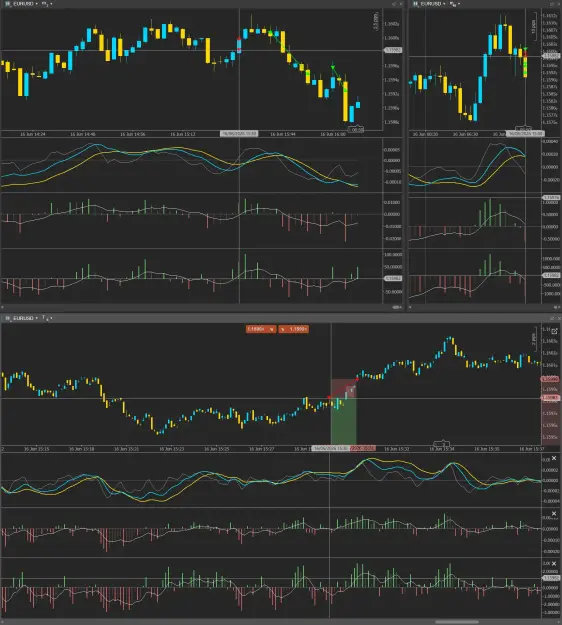
Task: Close the lowest indicator panel of bottom chart
Action: click(554, 564)
